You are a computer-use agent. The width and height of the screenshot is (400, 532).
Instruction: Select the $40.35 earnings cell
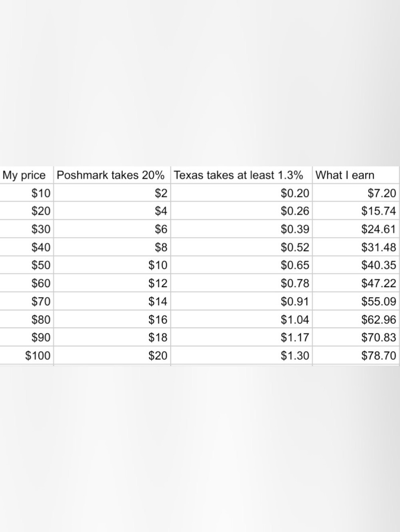click(x=355, y=265)
